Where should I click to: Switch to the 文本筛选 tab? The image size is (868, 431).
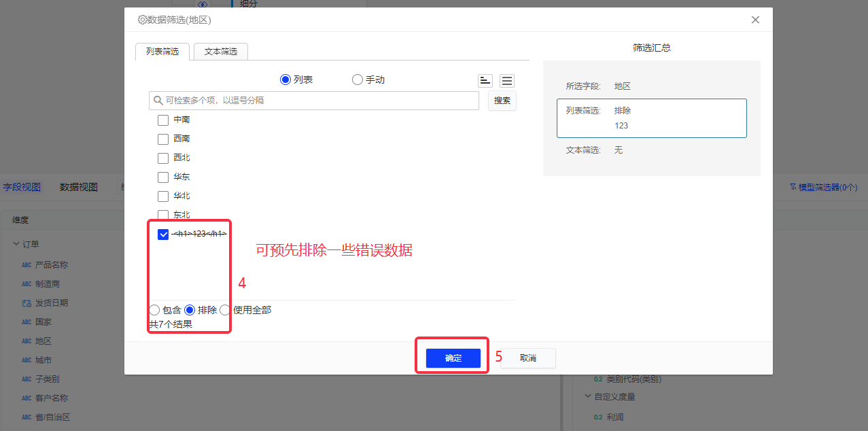click(x=220, y=52)
